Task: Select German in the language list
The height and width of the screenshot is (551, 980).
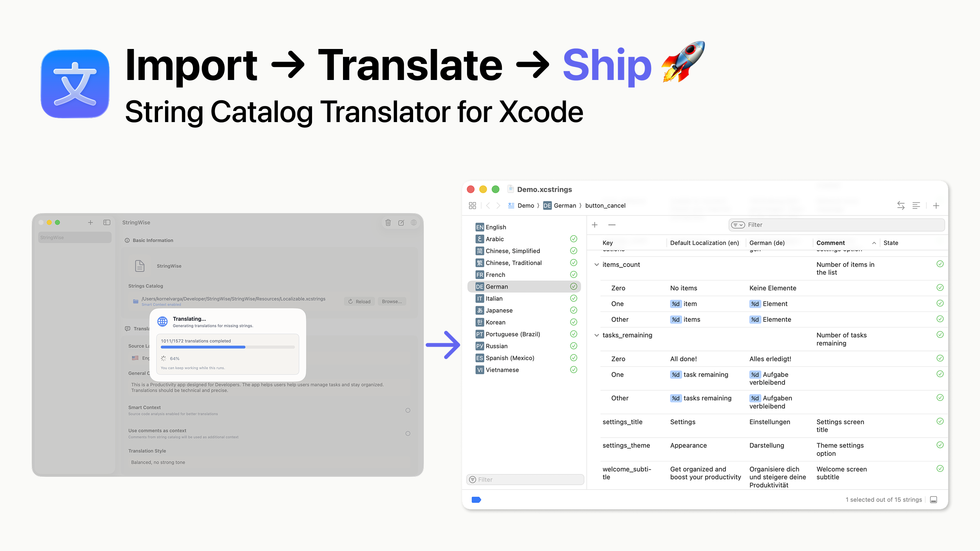Action: point(524,287)
